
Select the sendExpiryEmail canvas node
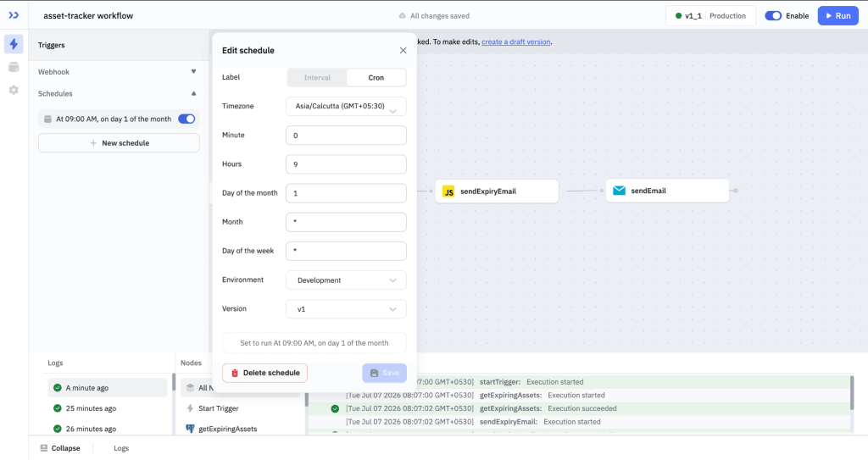[497, 191]
